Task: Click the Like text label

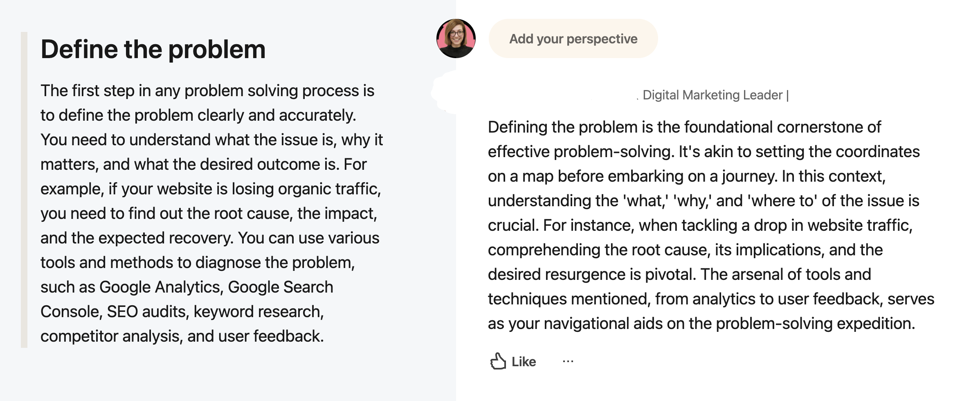Action: (524, 362)
